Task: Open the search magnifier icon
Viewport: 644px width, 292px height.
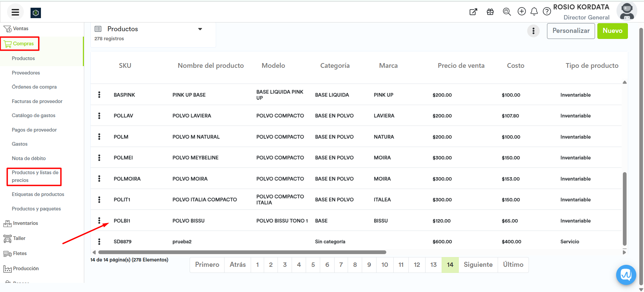Action: pyautogui.click(x=506, y=12)
